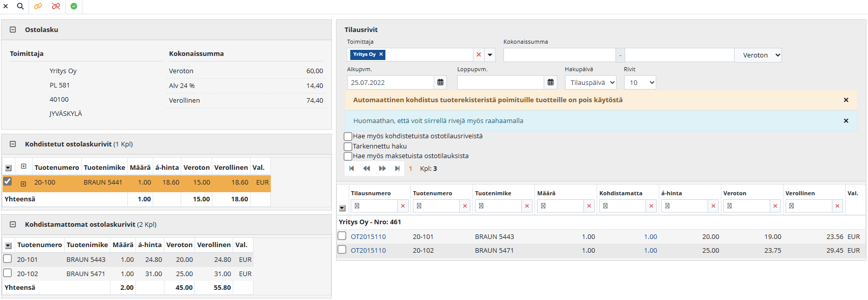The image size is (868, 300).
Task: Click Kohdistamatta value link for BRAUN 5471
Action: 650,250
